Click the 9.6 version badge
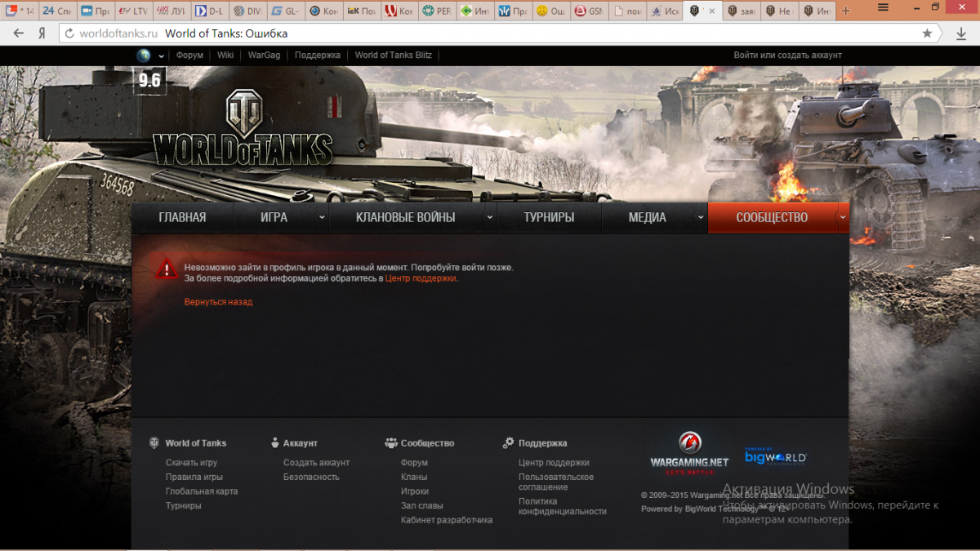Screen dimensions: 980x551 click(149, 80)
